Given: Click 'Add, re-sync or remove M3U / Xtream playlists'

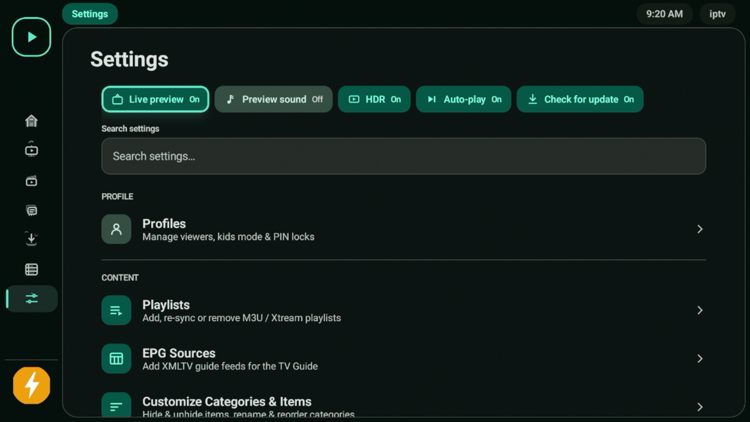Looking at the screenshot, I should coord(242,318).
